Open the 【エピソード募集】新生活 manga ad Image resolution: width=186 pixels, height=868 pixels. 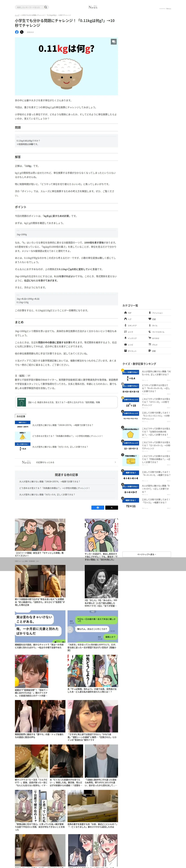40,535
